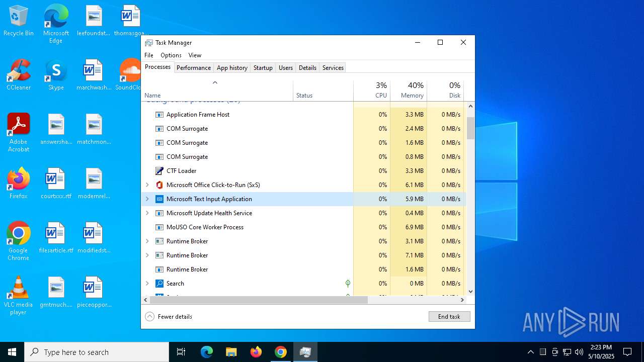Viewport: 644px width, 362px height.
Task: Open the Windows Start menu
Action: point(12,352)
